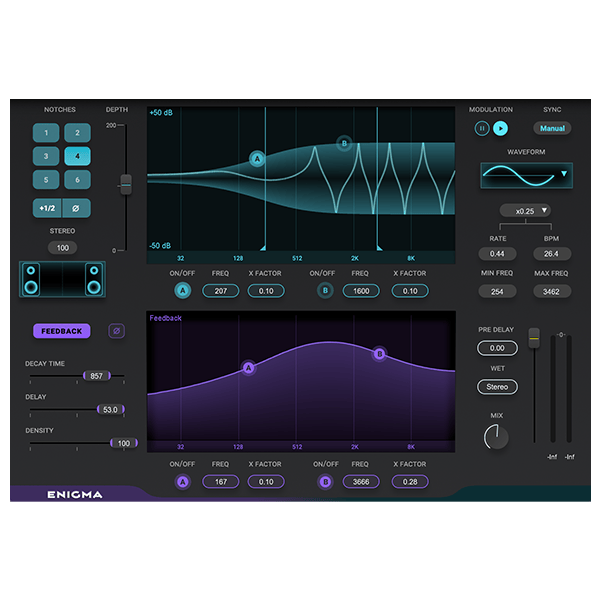Click the Decay Time slider handle 857
Viewport: 600px width, 600px height.
tap(97, 376)
